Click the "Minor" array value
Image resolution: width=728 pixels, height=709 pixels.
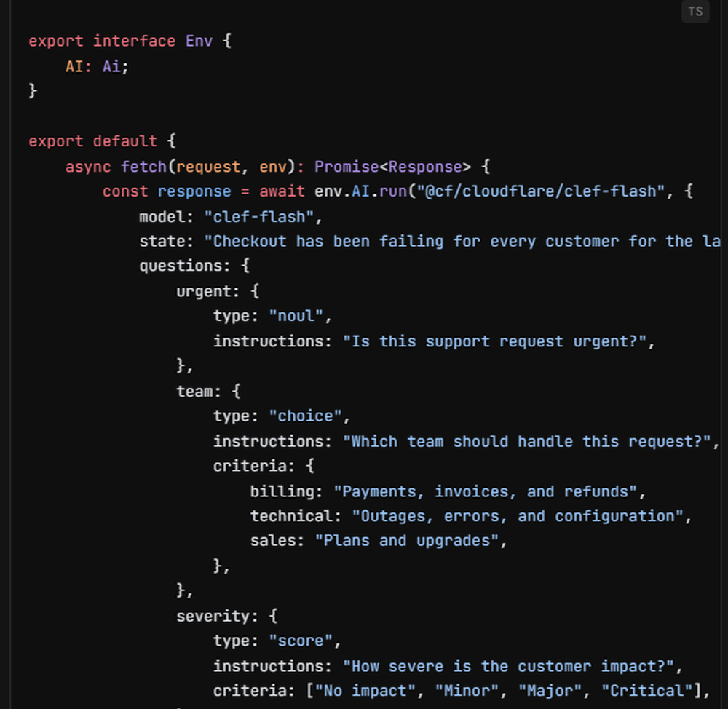pyautogui.click(x=467, y=691)
